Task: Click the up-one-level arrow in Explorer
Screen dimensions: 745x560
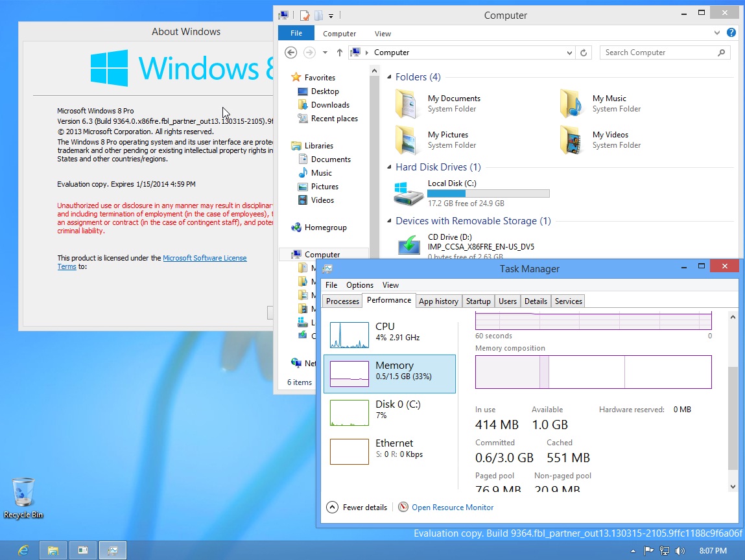Action: point(339,52)
